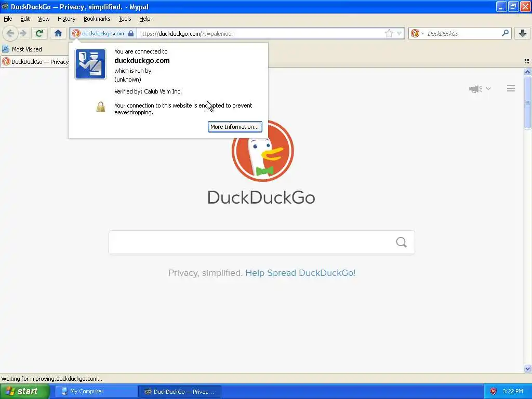
Task: Click the 'Verified by: Calub Veim Inc.' text
Action: point(148,91)
